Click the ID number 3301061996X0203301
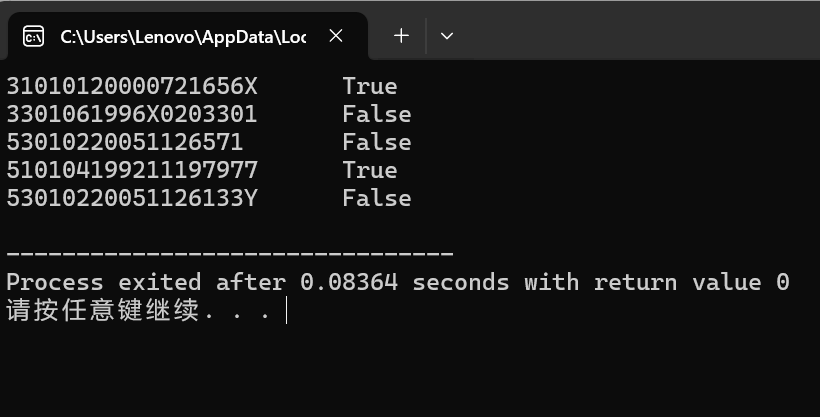 [132, 114]
